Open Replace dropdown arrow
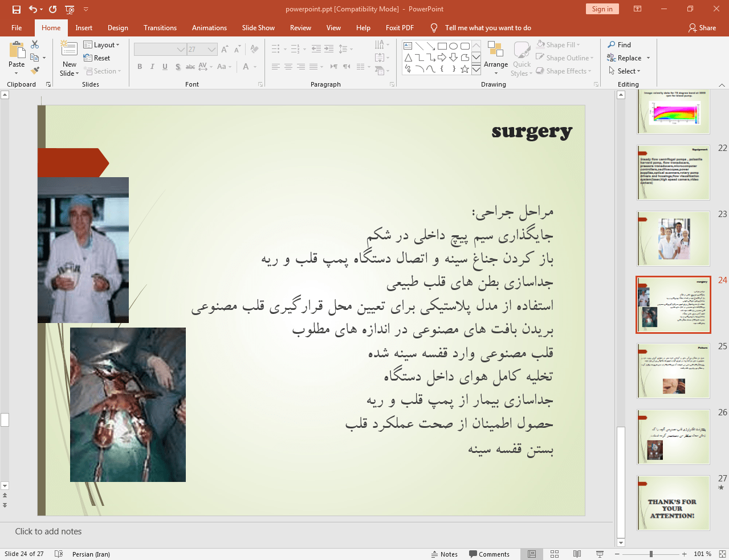 coord(648,58)
